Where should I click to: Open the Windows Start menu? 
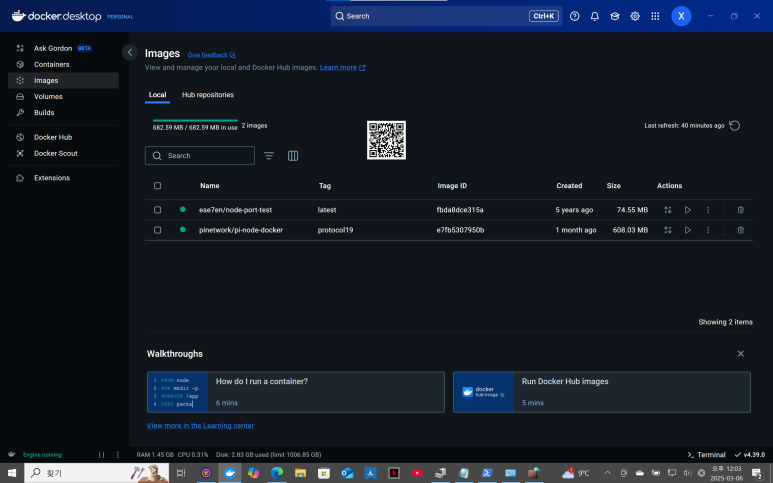(12, 473)
